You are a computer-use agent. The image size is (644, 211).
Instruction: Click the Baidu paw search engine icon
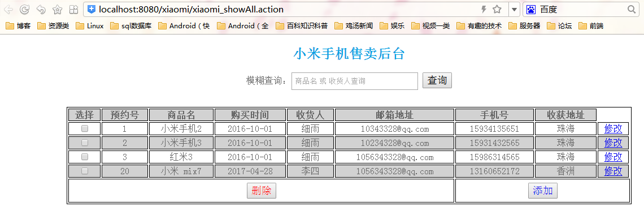tap(531, 9)
